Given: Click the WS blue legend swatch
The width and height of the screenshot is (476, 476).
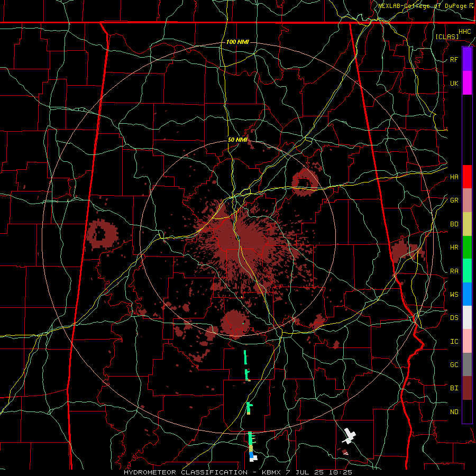Looking at the screenshot, I should pos(467,294).
